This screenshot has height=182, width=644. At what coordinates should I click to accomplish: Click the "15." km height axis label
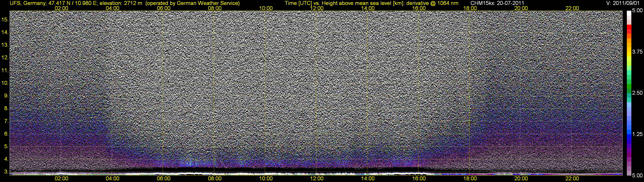click(5, 19)
